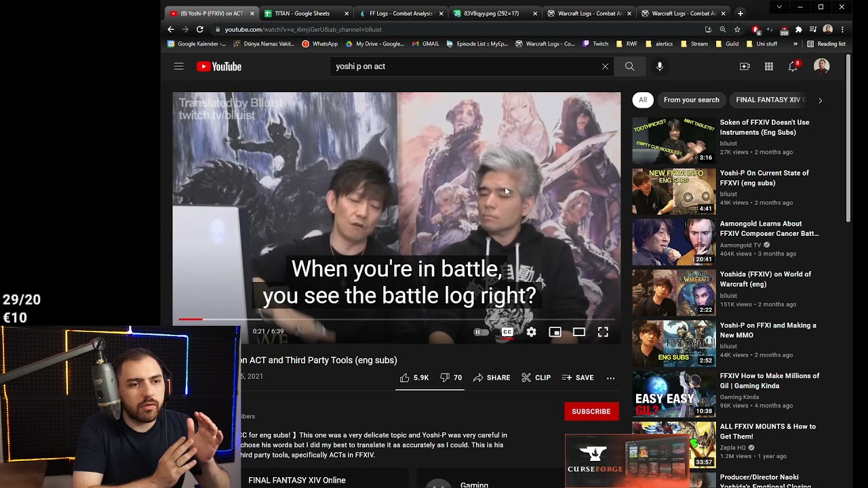This screenshot has height=488, width=868.
Task: Bookmark this page with the star
Action: (x=737, y=29)
